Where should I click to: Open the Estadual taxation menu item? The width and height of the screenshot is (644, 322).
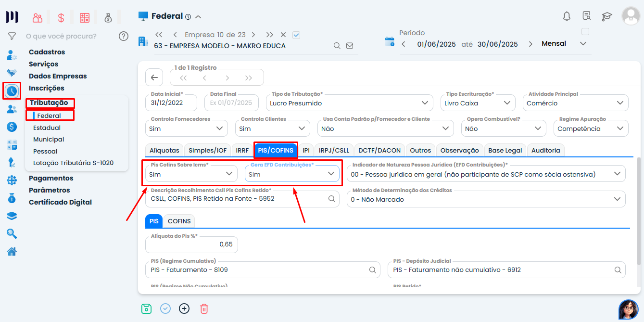pos(47,128)
